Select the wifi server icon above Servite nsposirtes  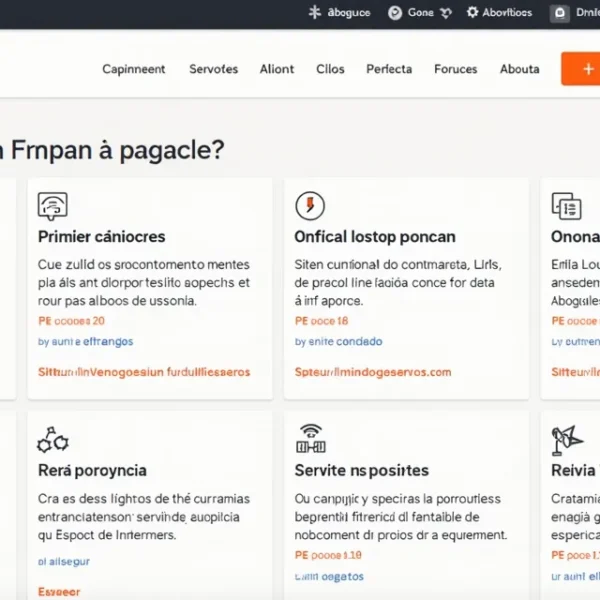pos(311,439)
